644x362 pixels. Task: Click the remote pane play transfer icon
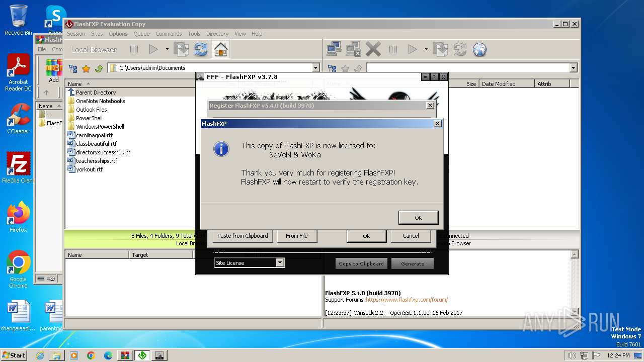[x=413, y=49]
